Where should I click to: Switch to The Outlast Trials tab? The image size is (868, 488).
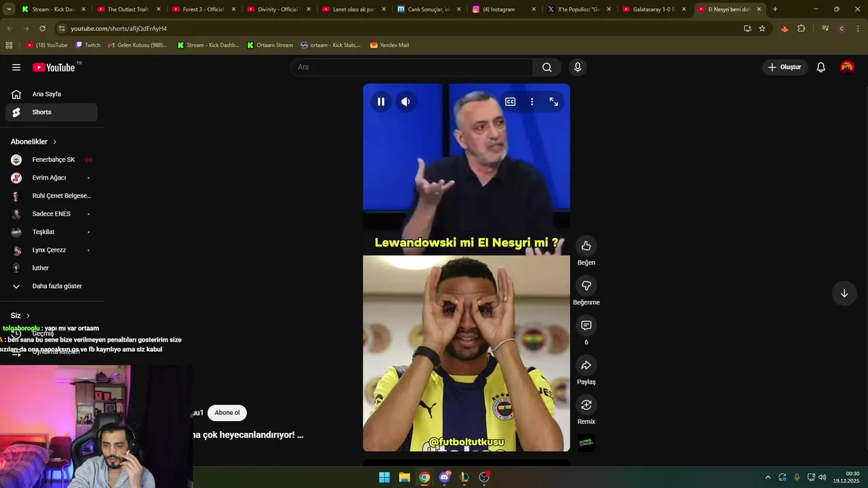pyautogui.click(x=129, y=9)
